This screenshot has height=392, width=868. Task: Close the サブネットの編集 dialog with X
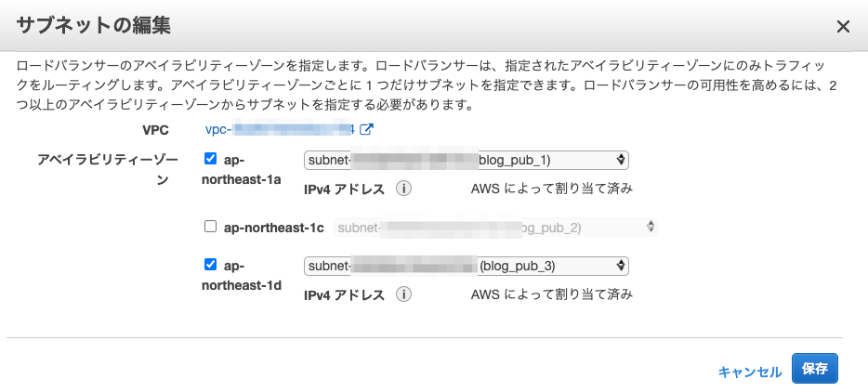pyautogui.click(x=843, y=27)
